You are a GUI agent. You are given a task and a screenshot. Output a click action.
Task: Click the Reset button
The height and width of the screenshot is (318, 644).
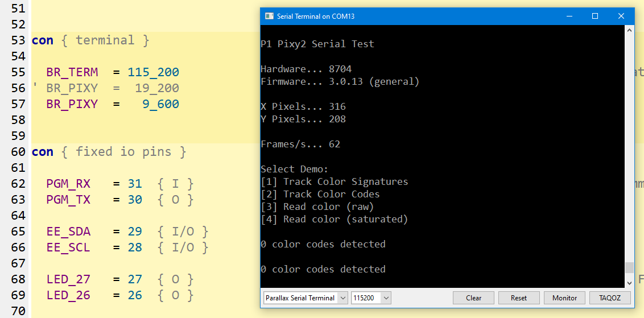click(519, 298)
